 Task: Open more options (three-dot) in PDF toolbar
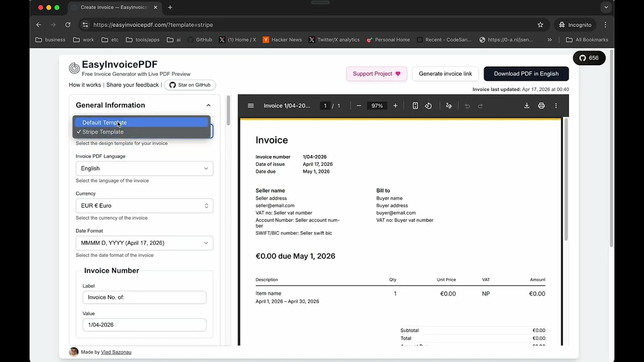pos(556,106)
